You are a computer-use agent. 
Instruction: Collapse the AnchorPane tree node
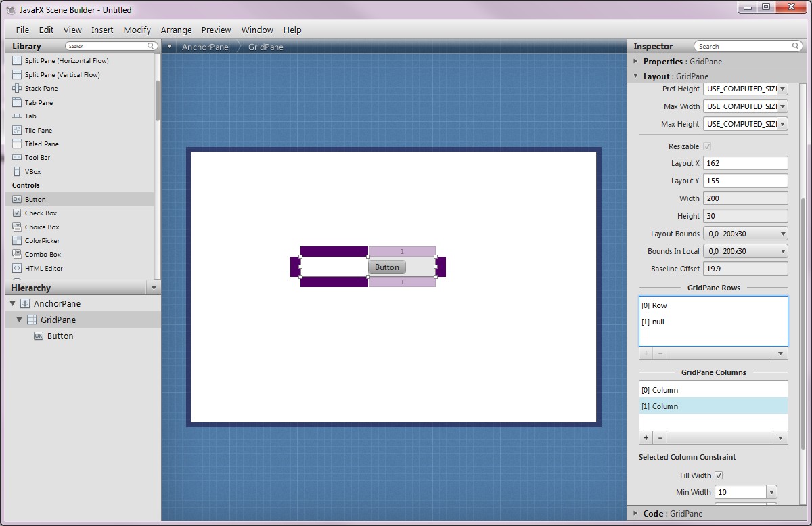(x=13, y=304)
